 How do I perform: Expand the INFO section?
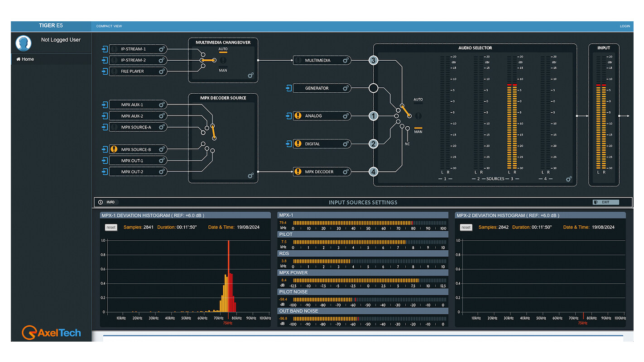[107, 202]
